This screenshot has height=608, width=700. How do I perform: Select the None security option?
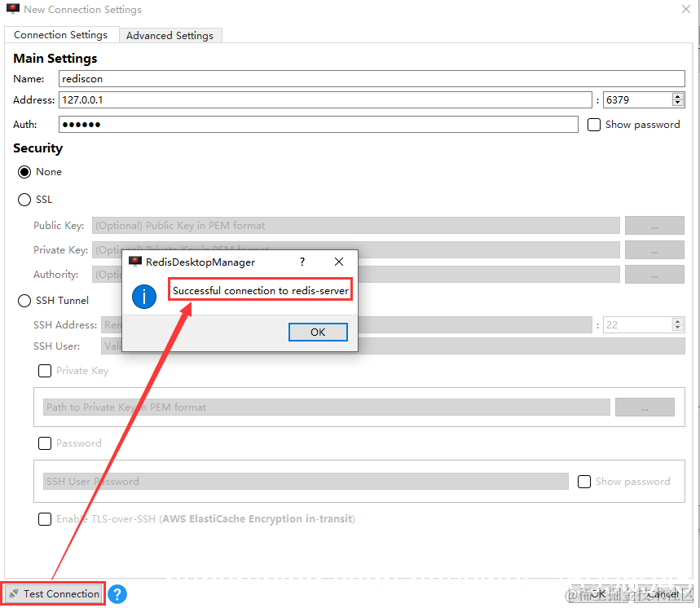click(x=24, y=172)
